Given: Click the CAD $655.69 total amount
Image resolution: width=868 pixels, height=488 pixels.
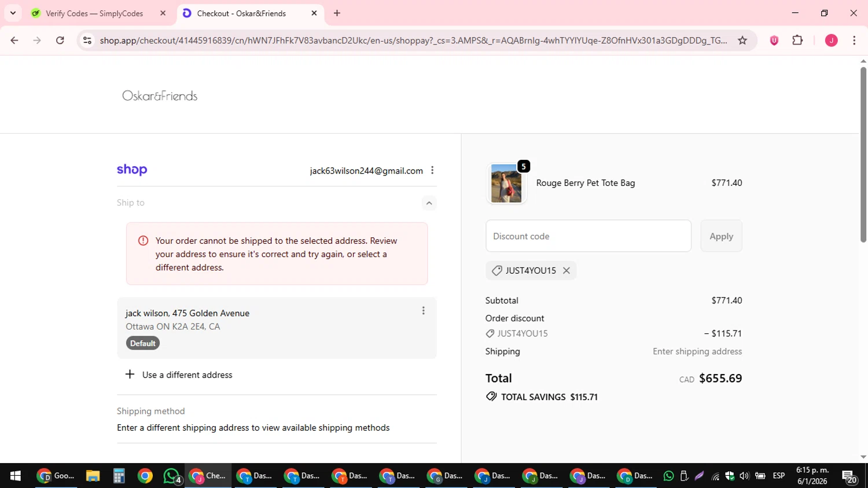Looking at the screenshot, I should [711, 379].
